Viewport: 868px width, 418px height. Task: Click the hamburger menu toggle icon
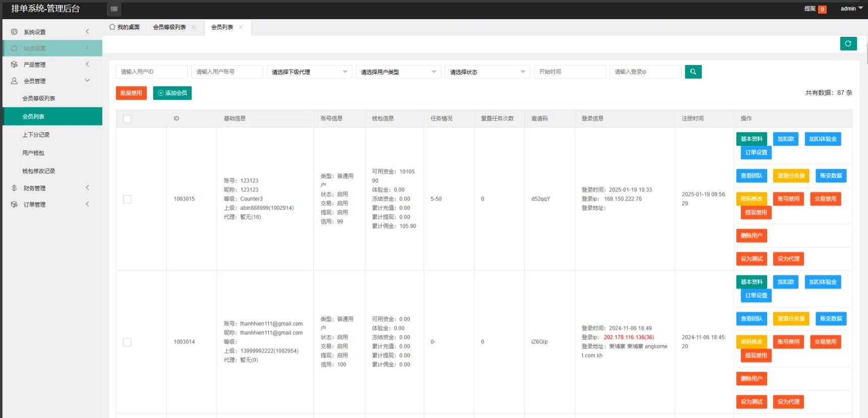coord(114,9)
